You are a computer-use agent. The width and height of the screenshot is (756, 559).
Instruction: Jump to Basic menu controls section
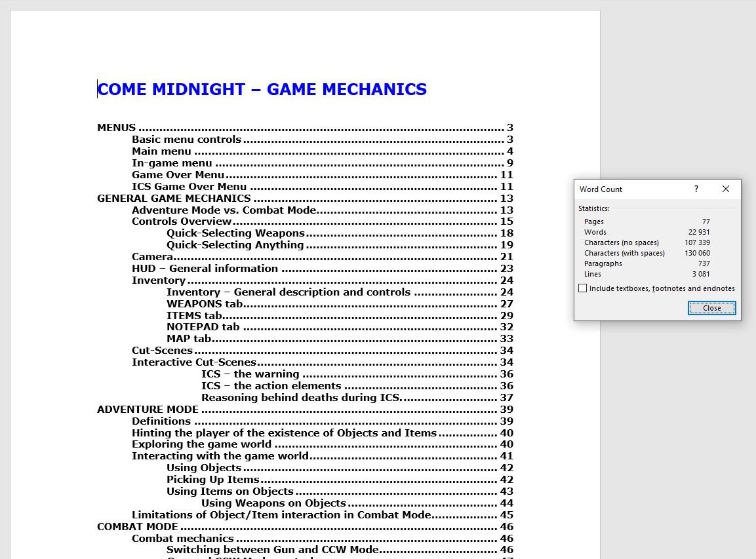(x=187, y=140)
